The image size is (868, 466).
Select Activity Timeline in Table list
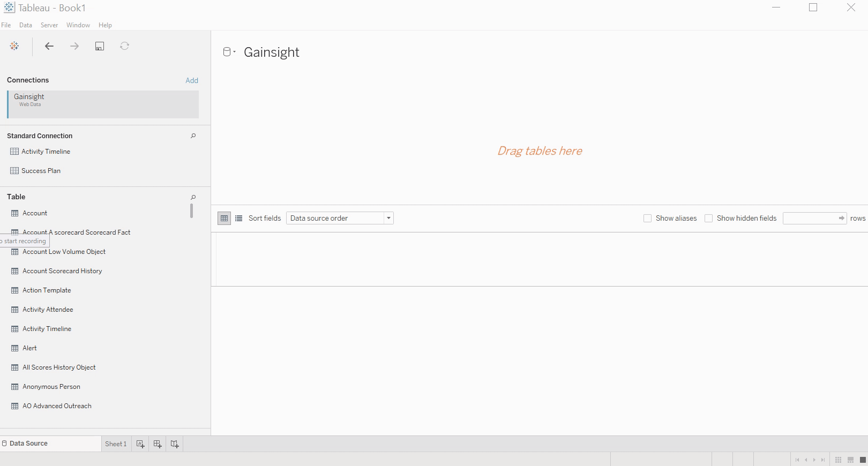point(47,329)
